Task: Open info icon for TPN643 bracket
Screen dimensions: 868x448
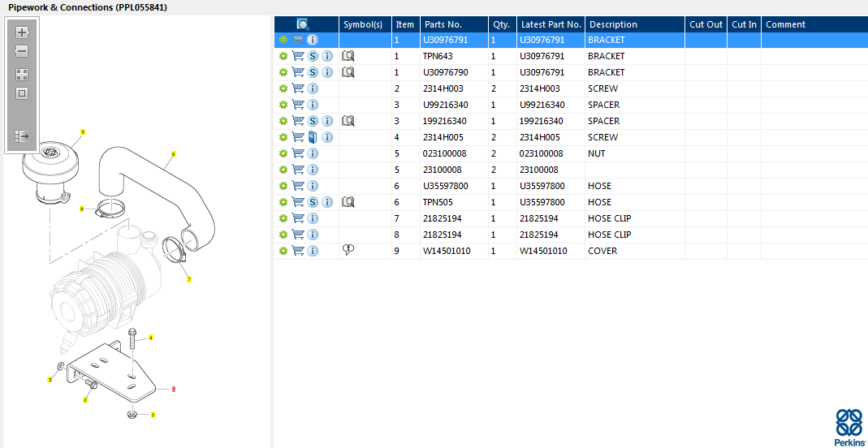Action: point(327,56)
